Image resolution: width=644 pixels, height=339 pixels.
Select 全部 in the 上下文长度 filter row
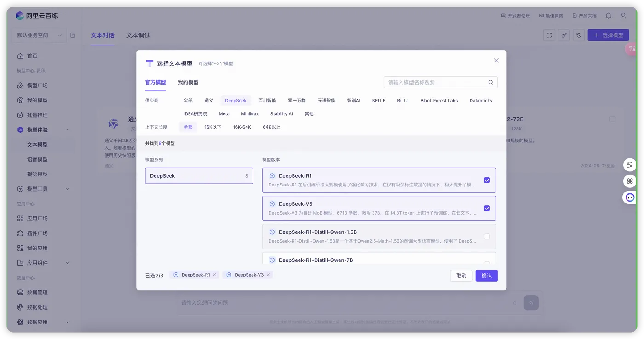(x=188, y=127)
